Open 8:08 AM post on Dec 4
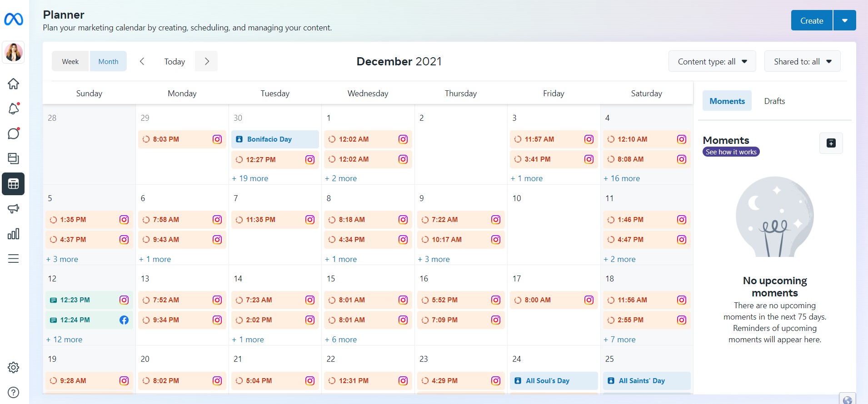 coord(647,159)
